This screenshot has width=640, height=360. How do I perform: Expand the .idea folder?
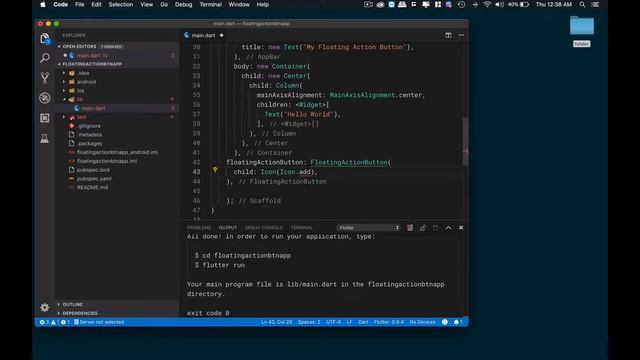tap(64, 73)
